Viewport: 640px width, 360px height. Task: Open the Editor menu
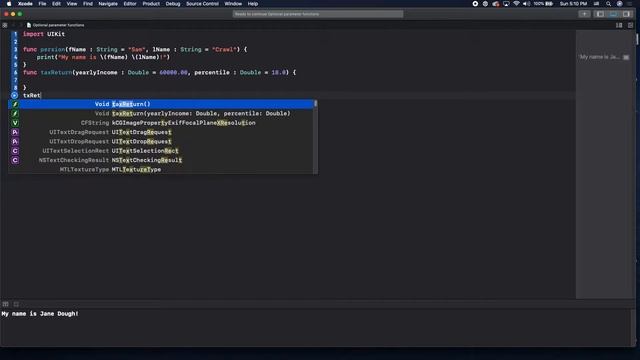coord(130,4)
